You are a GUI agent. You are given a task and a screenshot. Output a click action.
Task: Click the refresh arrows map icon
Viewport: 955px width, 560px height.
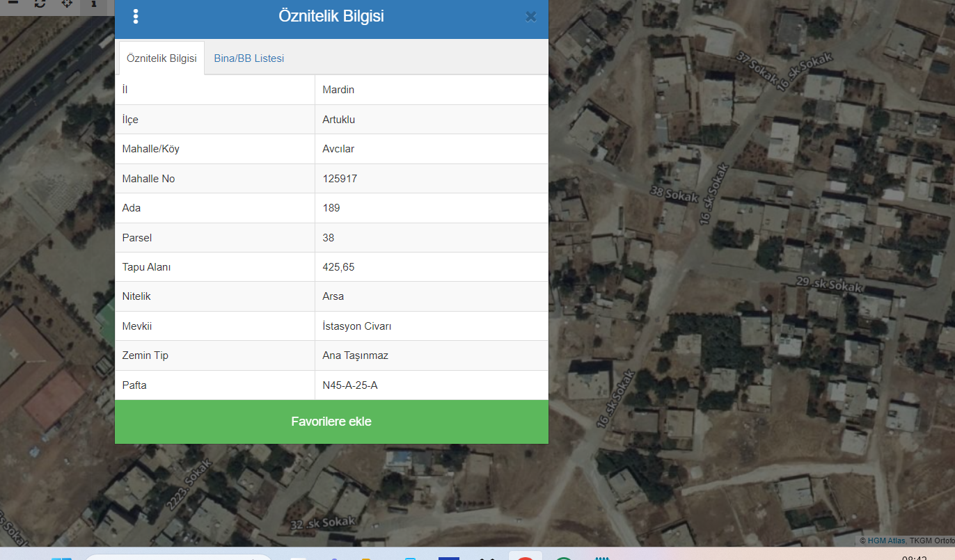(40, 3)
